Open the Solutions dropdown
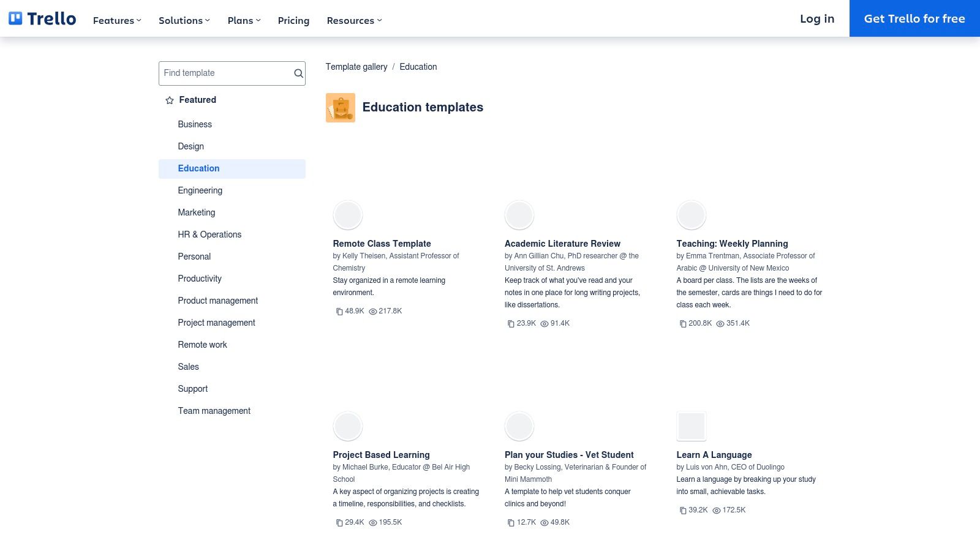The height and width of the screenshot is (551, 980). tap(183, 20)
